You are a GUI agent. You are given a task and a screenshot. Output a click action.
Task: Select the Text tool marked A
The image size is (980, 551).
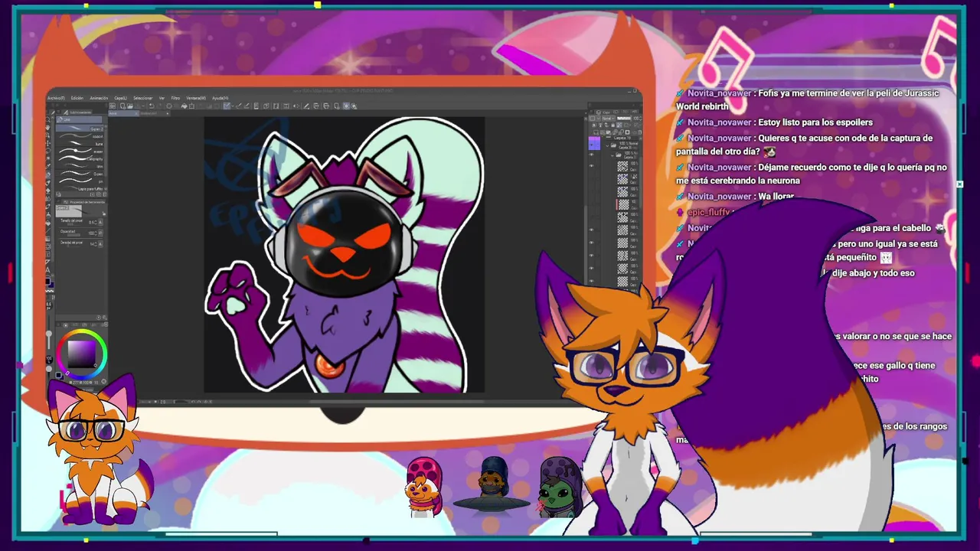tap(48, 270)
